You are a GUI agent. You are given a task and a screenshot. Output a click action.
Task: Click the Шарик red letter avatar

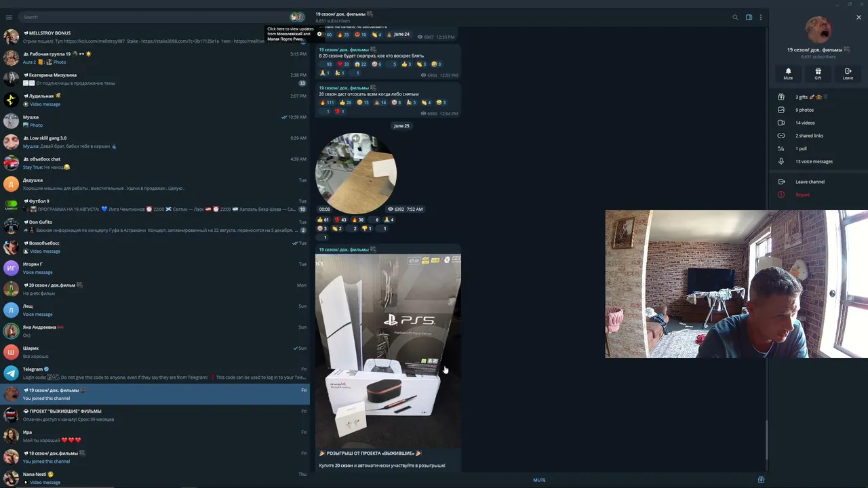[x=11, y=352]
